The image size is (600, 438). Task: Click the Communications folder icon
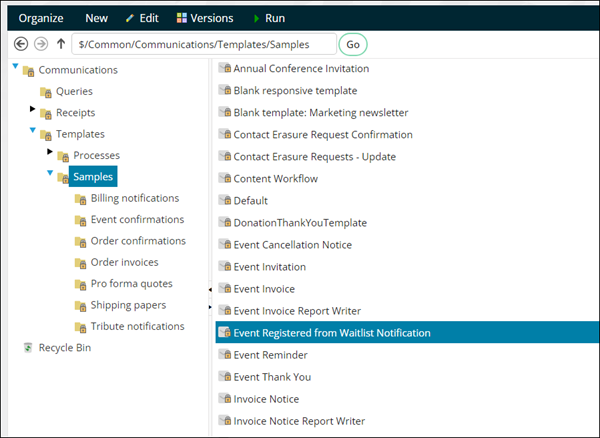click(x=29, y=71)
